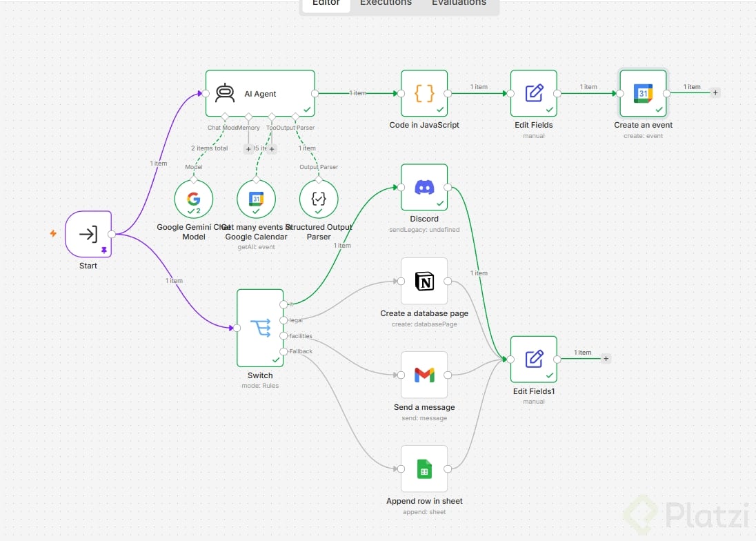Click the 'mode: Rules' subtitle
The height and width of the screenshot is (541, 756).
pos(260,385)
